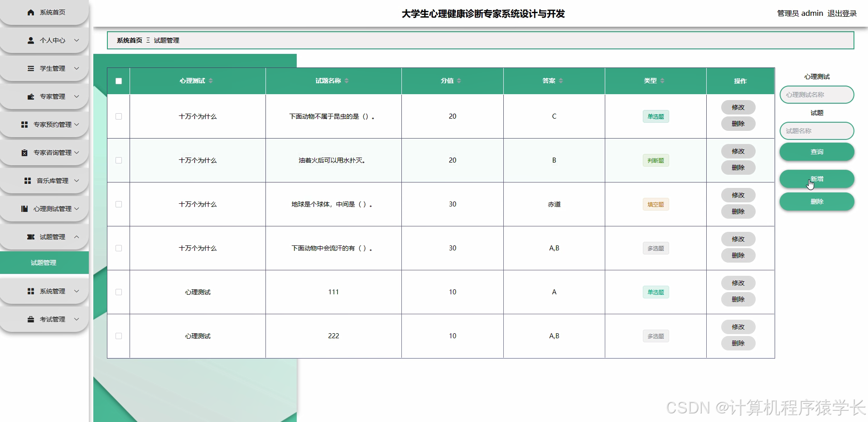
Task: Click the 专家管理 sidebar icon
Action: (x=30, y=96)
